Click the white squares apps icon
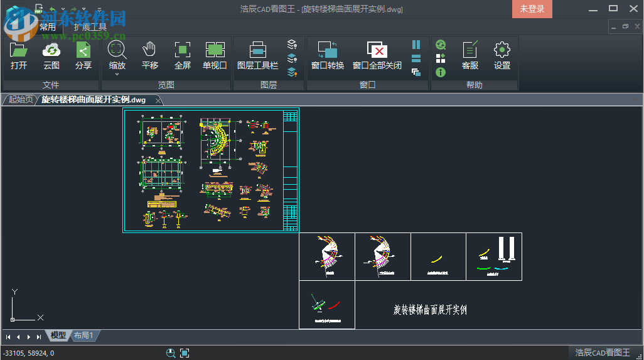Image resolution: width=644 pixels, height=360 pixels. tap(441, 58)
